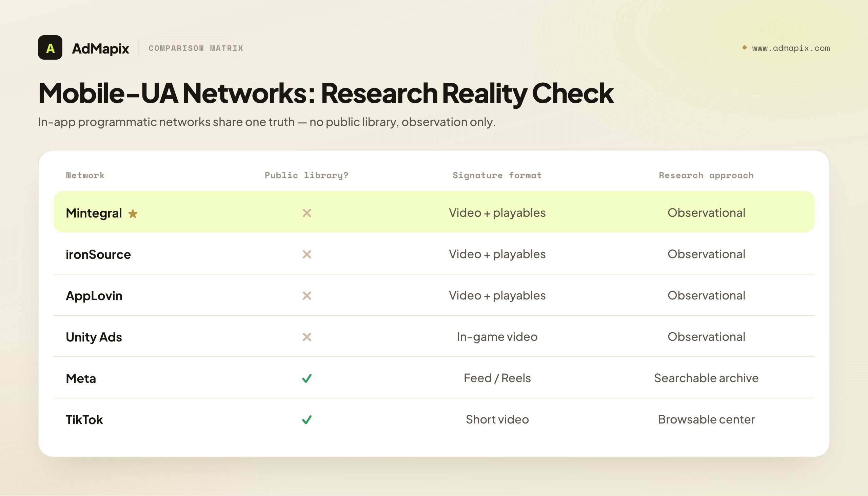Click the dot before www.admapix.com
868x496 pixels.
(x=745, y=48)
